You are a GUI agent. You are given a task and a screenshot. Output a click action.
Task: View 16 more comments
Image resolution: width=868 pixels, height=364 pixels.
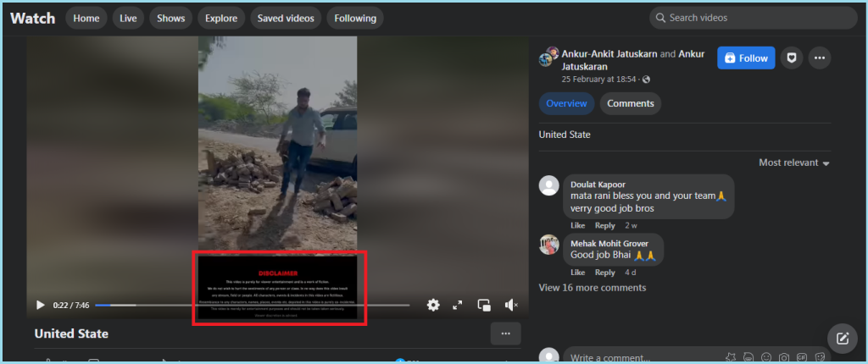(593, 288)
